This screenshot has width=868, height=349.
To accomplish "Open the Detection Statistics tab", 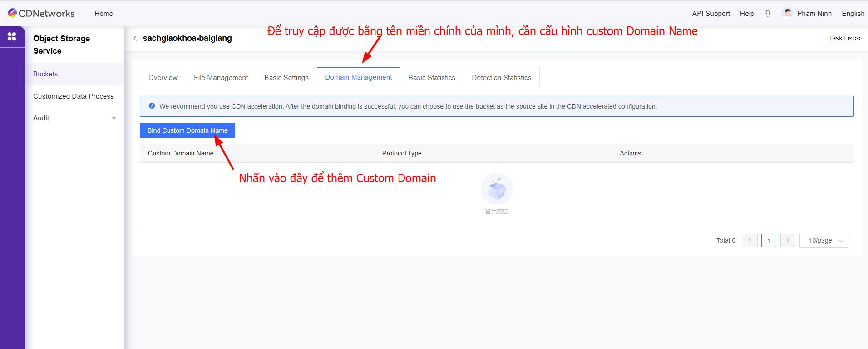I will pyautogui.click(x=501, y=78).
